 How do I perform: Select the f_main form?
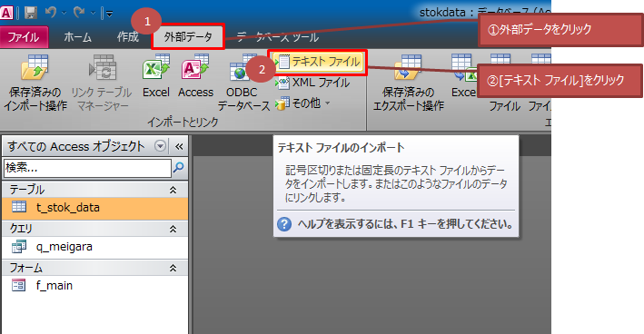tap(95, 286)
